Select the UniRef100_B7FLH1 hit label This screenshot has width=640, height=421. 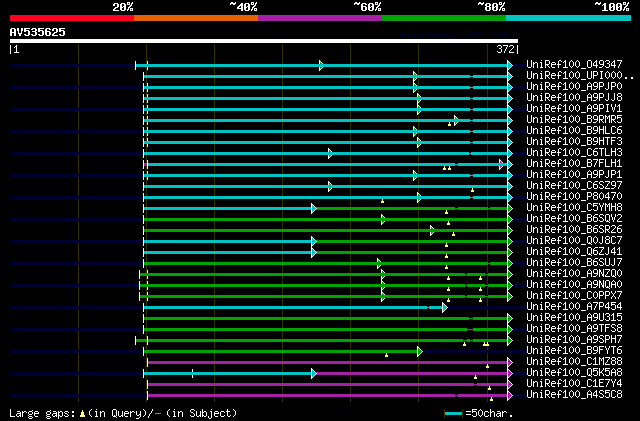574,163
